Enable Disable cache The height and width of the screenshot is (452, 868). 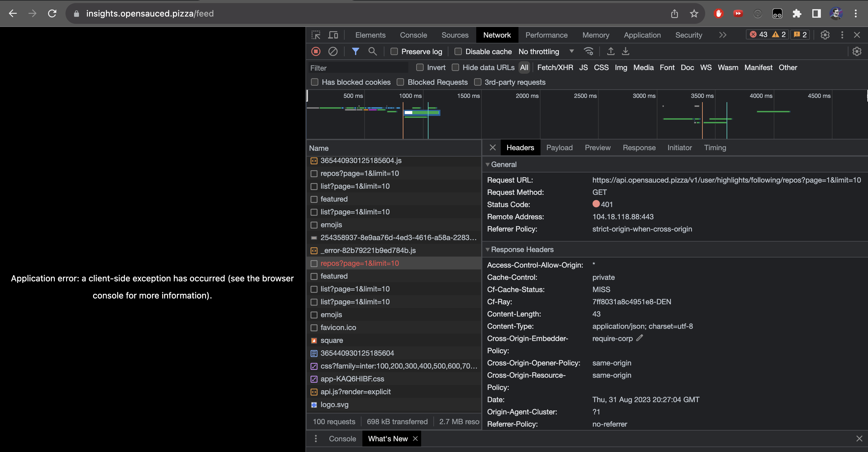click(458, 51)
